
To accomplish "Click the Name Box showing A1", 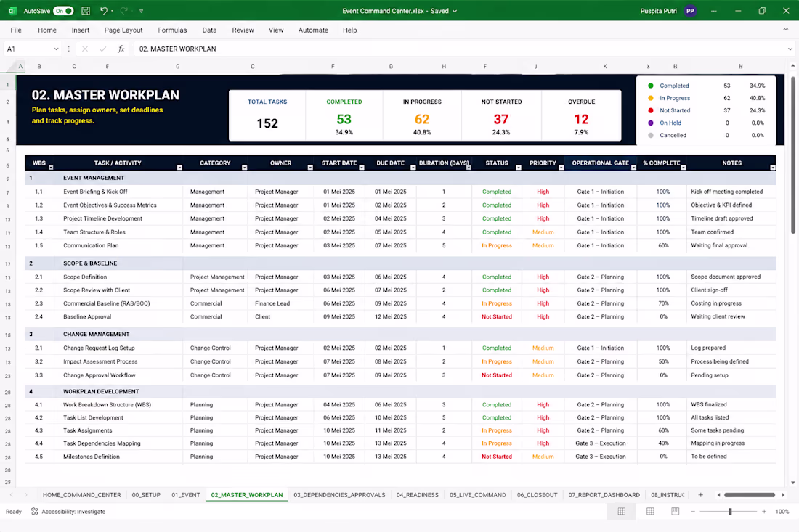I will point(28,49).
